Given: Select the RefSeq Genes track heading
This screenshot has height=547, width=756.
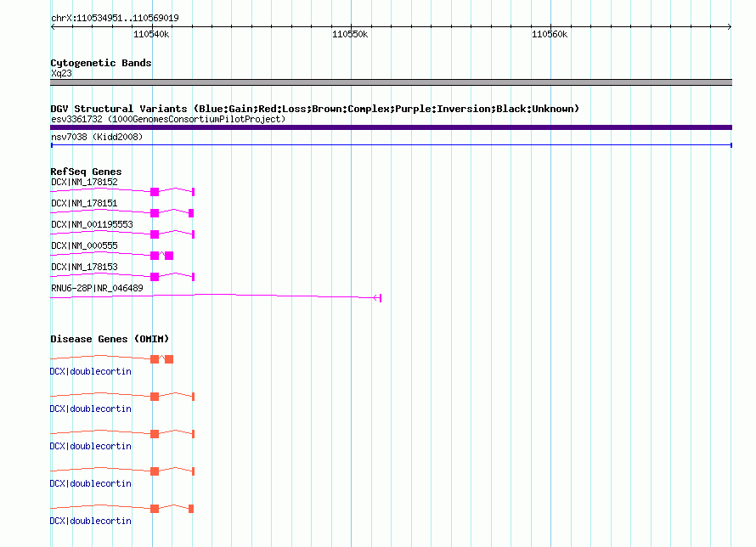Looking at the screenshot, I should [86, 172].
